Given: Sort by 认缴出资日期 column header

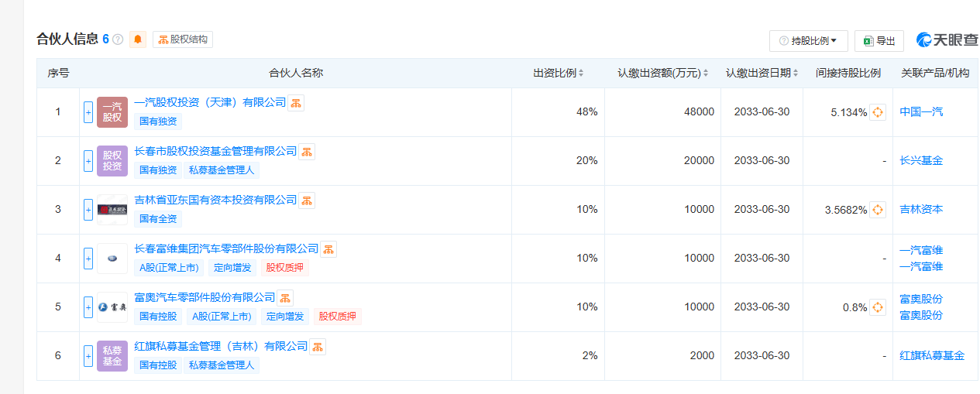Looking at the screenshot, I should [762, 74].
